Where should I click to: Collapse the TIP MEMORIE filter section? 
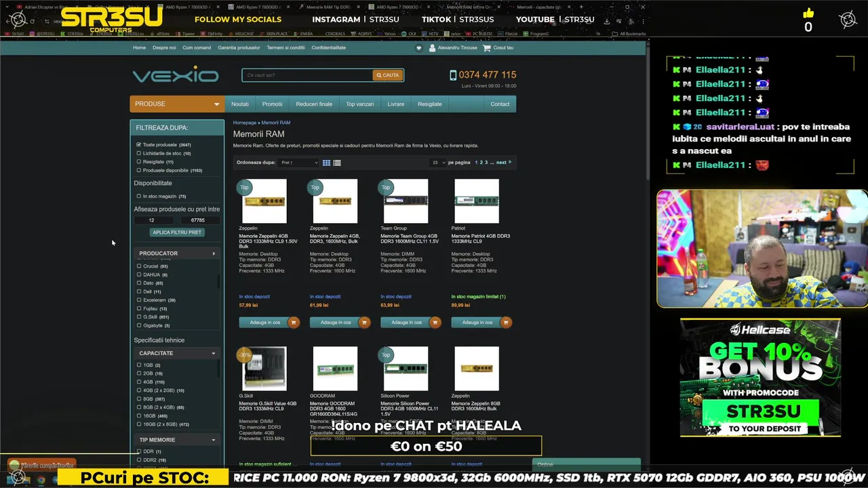[176, 440]
